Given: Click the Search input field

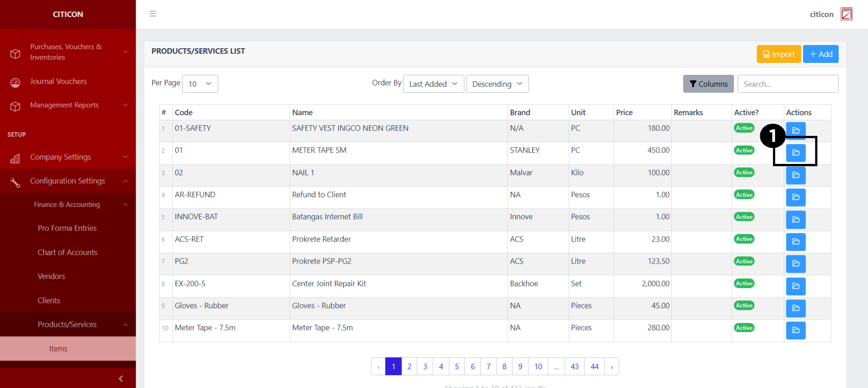Looking at the screenshot, I should click(x=788, y=84).
